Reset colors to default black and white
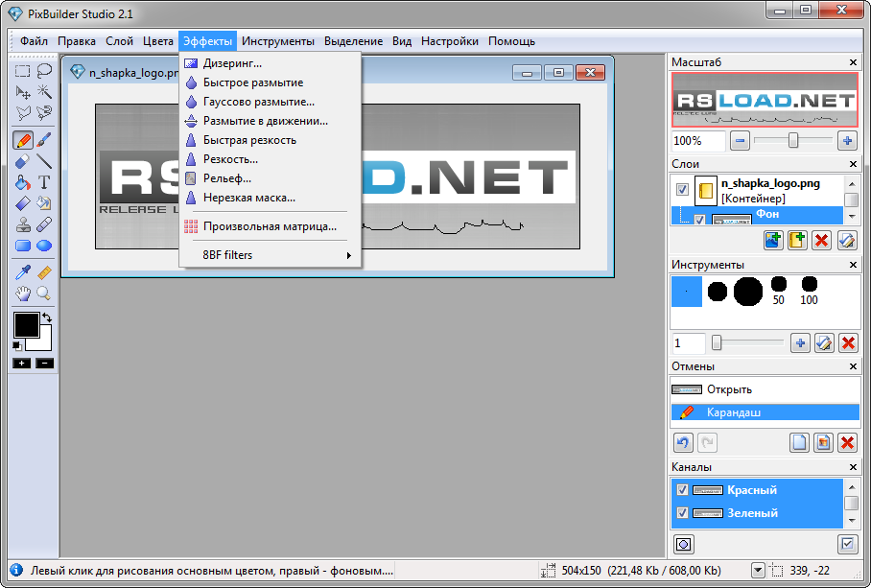The image size is (871, 588). 17,346
